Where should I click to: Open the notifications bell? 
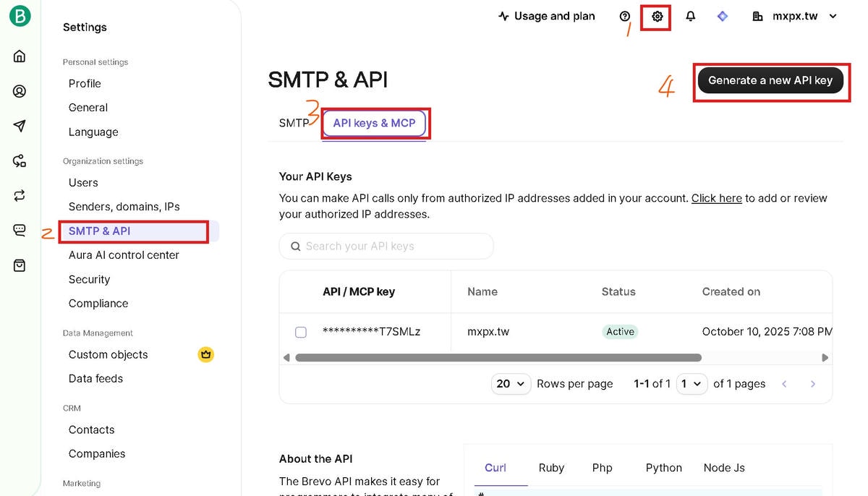[x=690, y=16]
